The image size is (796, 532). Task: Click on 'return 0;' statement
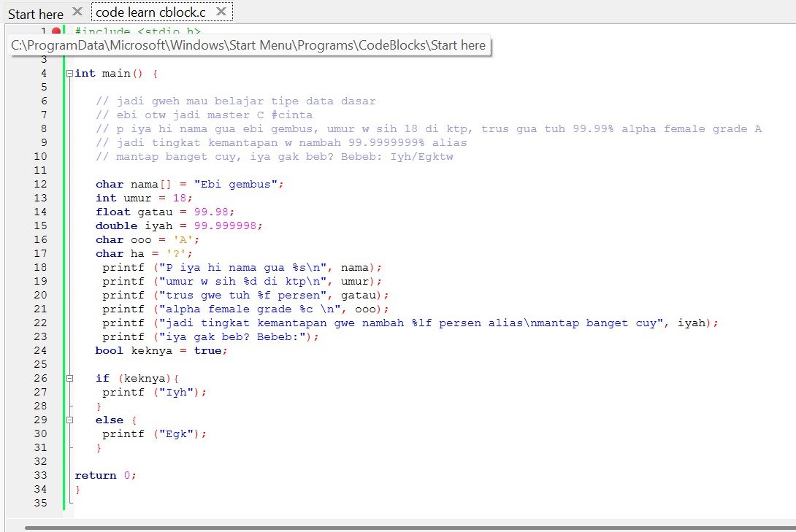[105, 475]
